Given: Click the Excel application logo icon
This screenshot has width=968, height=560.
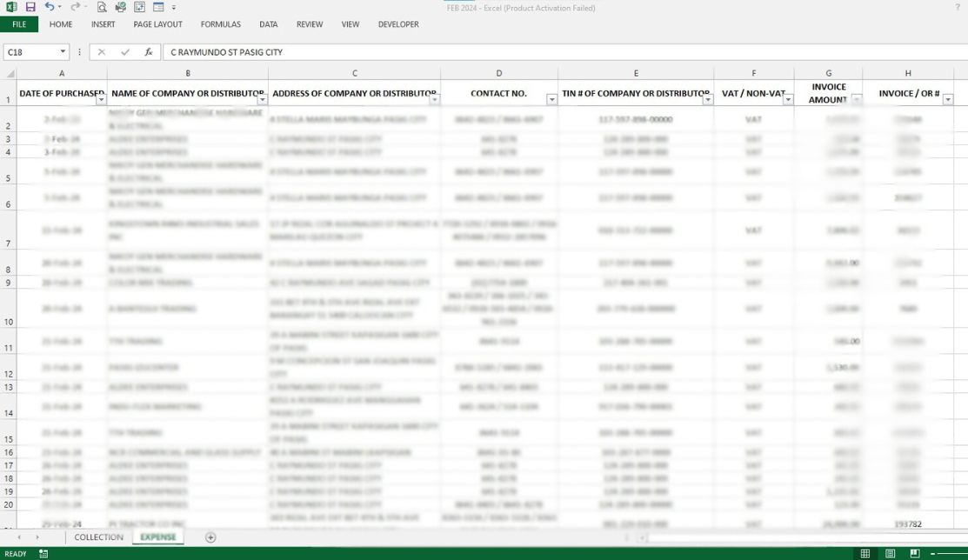Looking at the screenshot, I should tap(11, 8).
